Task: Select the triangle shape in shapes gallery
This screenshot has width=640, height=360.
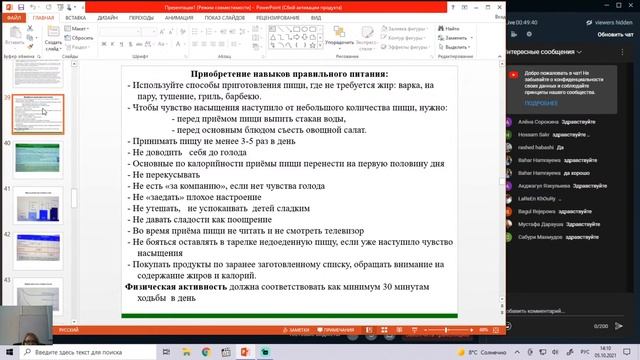Action: coord(273,37)
